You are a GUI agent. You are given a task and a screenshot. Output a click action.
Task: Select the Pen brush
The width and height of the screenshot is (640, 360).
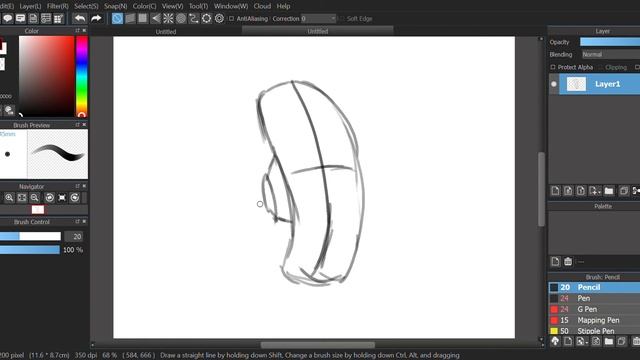[594, 298]
